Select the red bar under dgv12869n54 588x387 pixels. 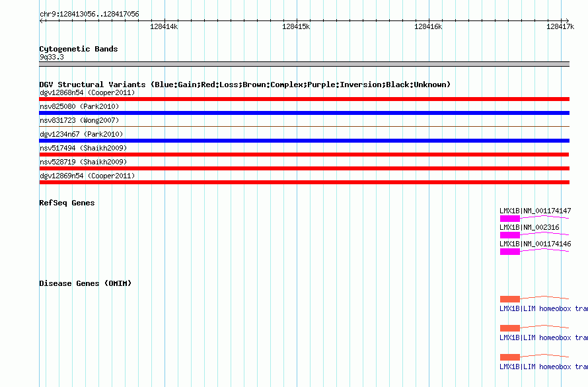(304, 182)
